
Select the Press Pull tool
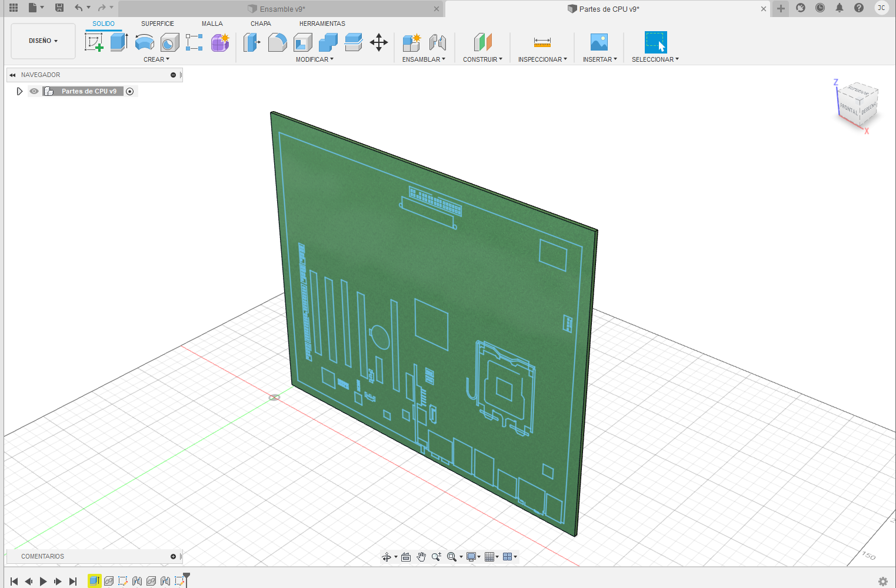(x=252, y=42)
